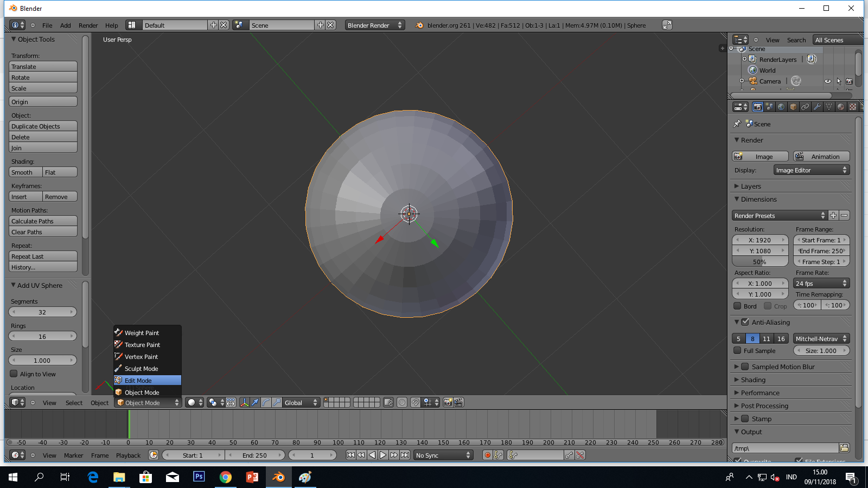Enable the Align to View checkbox
868x488 pixels.
coord(14,374)
